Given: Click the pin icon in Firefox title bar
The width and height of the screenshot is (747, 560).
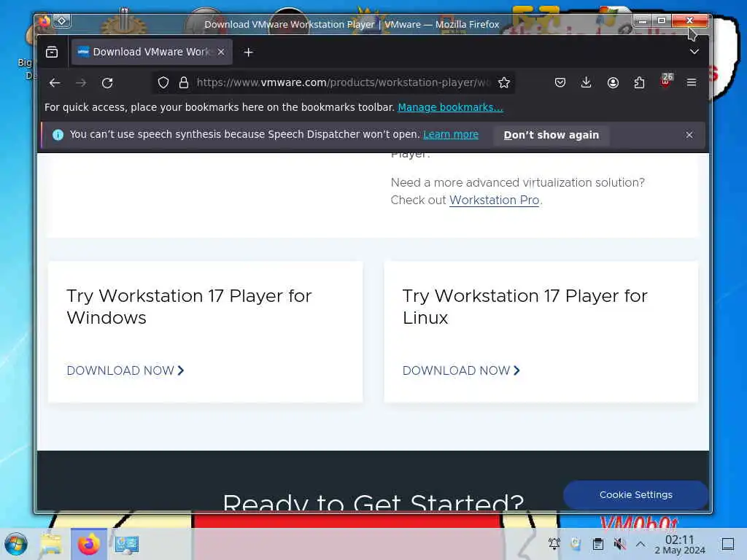Looking at the screenshot, I should [61, 21].
